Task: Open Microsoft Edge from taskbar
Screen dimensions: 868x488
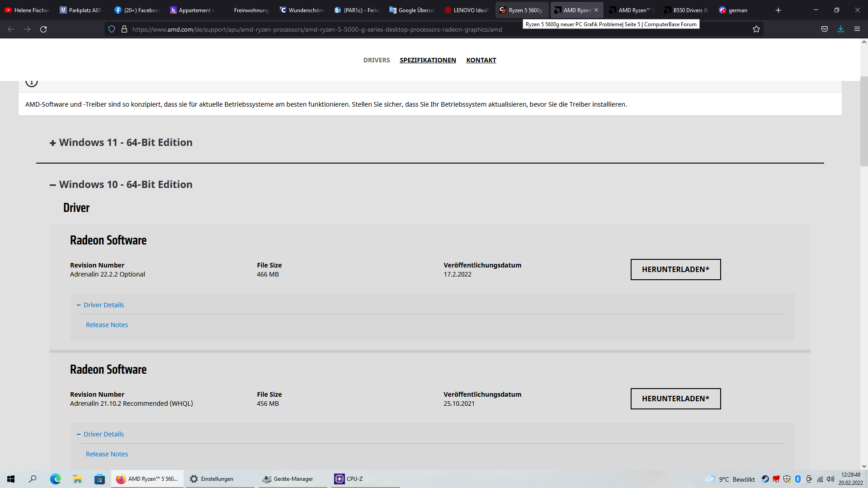Action: [x=55, y=479]
